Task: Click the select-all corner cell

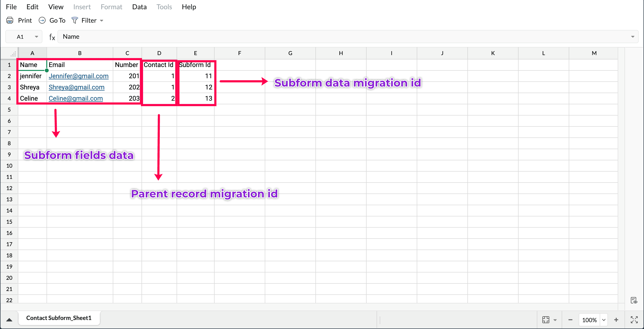Action: click(x=12, y=53)
